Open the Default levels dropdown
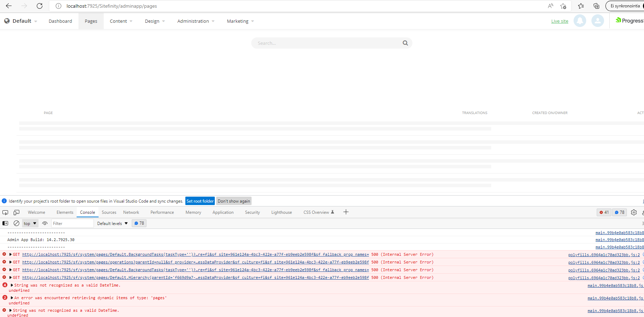The width and height of the screenshot is (644, 317). click(x=112, y=223)
